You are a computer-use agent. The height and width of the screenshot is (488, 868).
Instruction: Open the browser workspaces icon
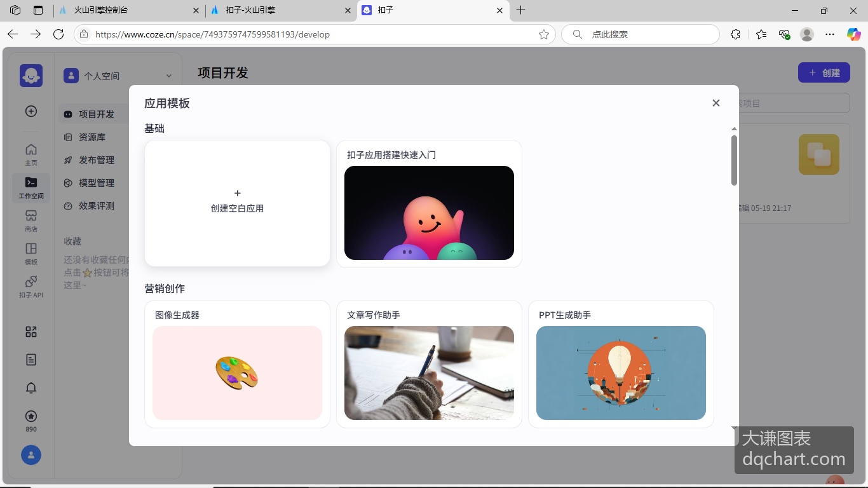(x=15, y=10)
